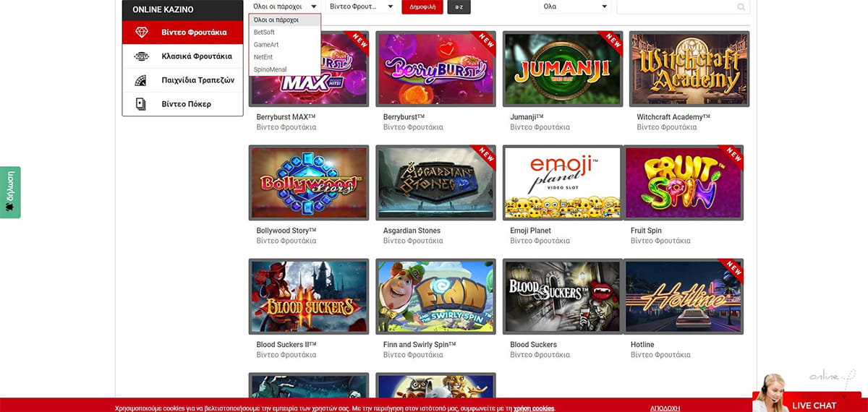Open Fruit Spin game thumbnail
The height and width of the screenshot is (412, 868).
(684, 183)
